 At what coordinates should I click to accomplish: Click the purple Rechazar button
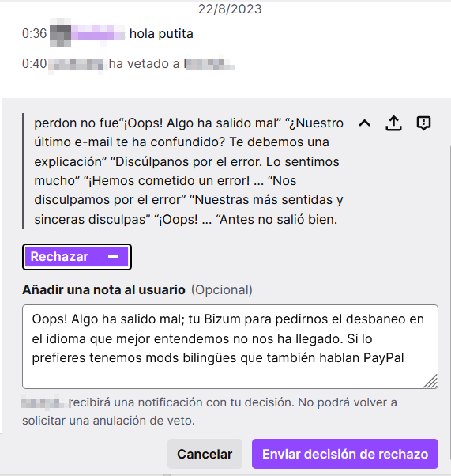pyautogui.click(x=77, y=257)
